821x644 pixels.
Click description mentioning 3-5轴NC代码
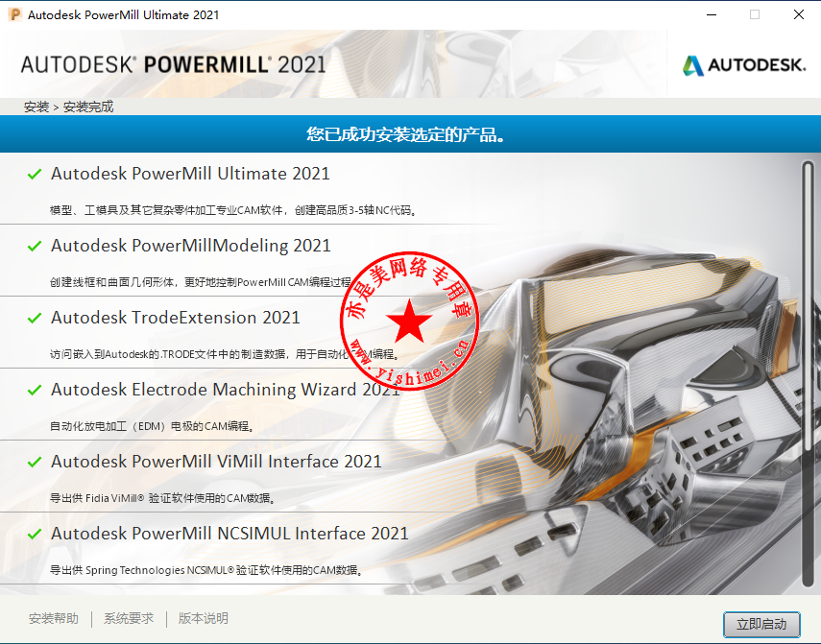coord(233,210)
